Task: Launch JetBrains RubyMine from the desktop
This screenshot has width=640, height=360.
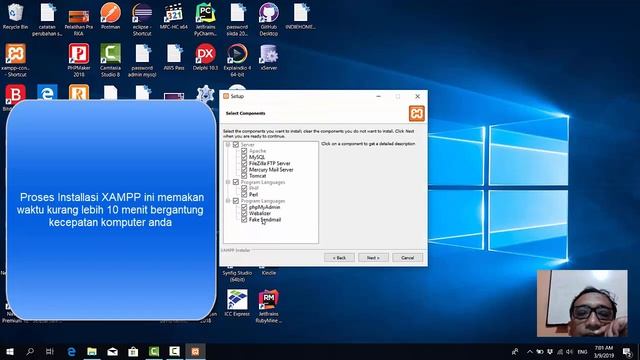Action: 269,306
